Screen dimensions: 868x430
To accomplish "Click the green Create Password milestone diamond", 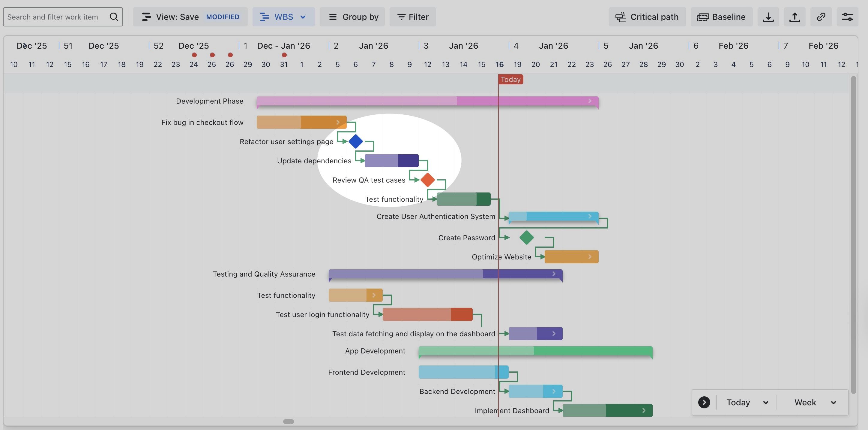I will (526, 238).
